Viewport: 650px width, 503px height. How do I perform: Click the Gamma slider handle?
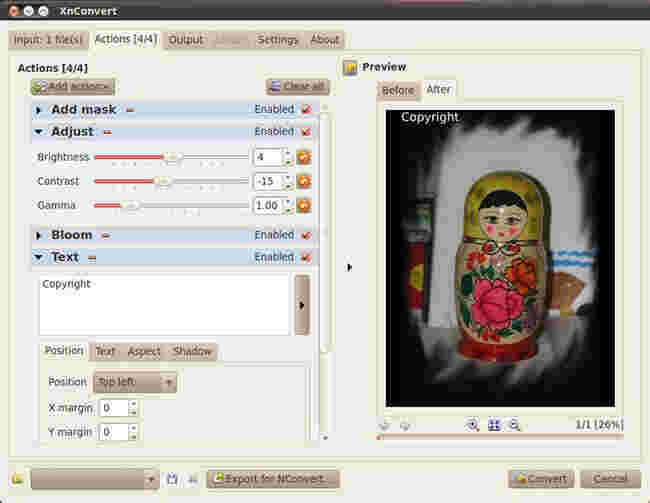pyautogui.click(x=130, y=205)
